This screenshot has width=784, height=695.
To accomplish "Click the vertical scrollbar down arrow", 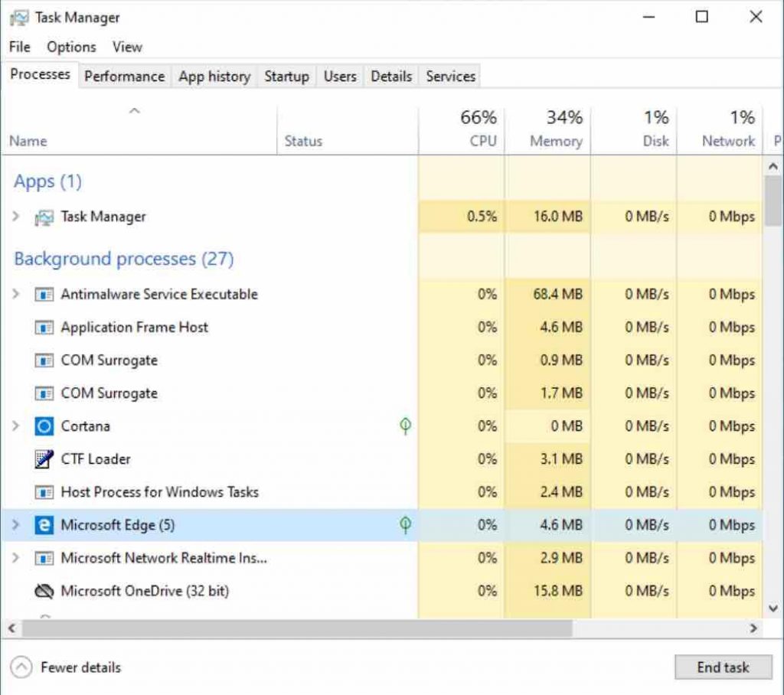I will [772, 606].
